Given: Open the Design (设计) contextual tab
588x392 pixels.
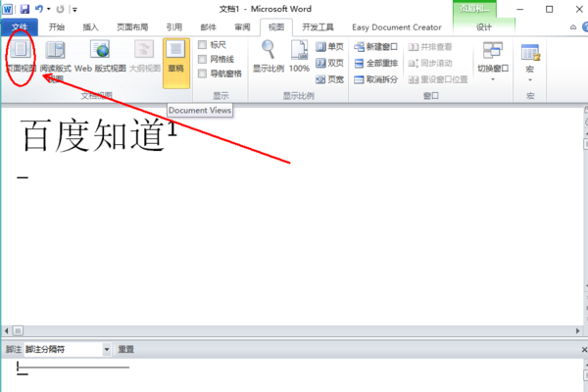Looking at the screenshot, I should (484, 27).
